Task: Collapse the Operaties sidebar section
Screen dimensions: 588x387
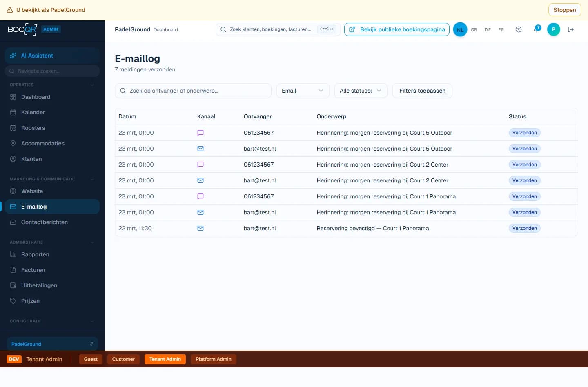Action: (x=92, y=85)
